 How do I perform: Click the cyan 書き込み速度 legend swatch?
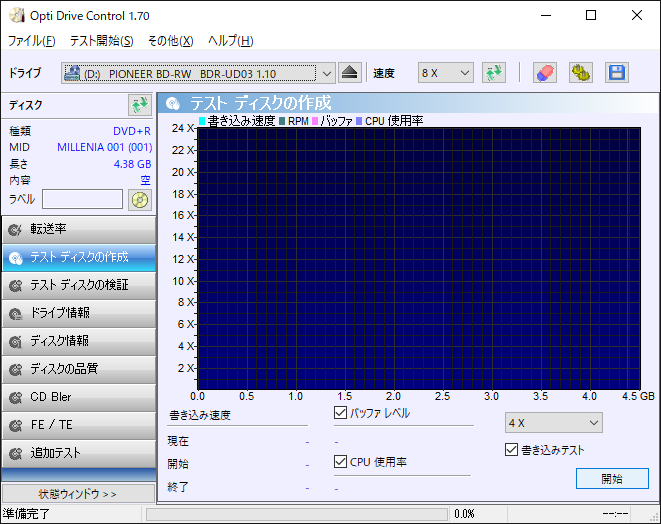coord(202,121)
